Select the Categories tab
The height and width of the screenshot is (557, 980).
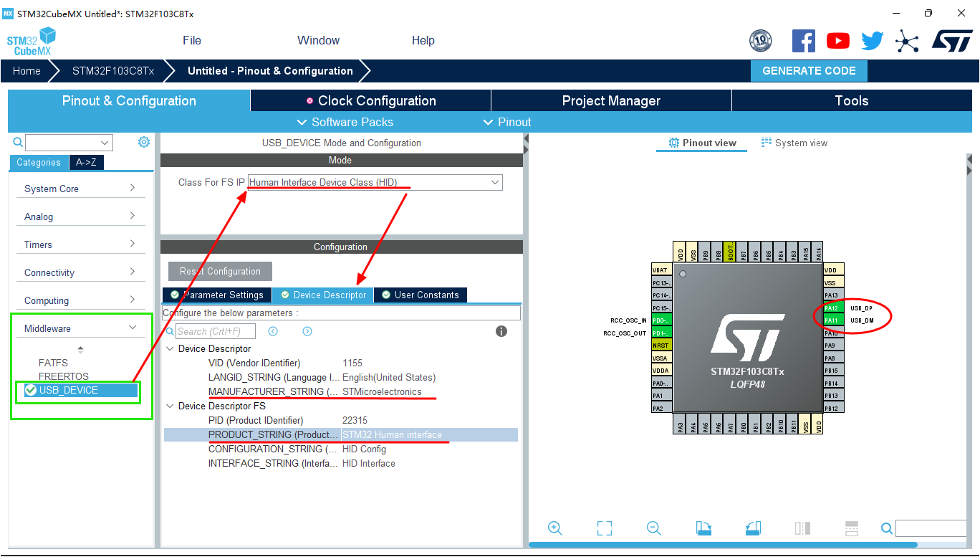(x=39, y=162)
